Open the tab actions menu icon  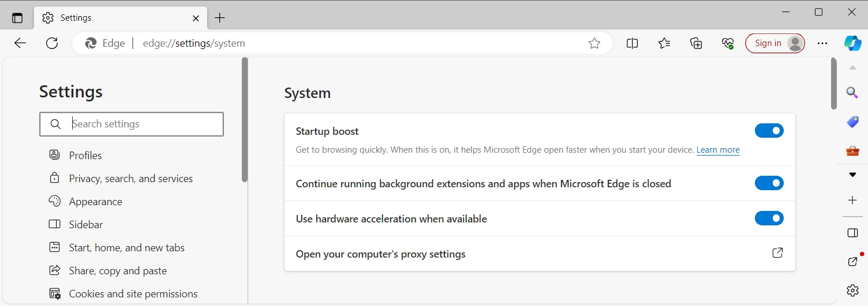tap(17, 18)
